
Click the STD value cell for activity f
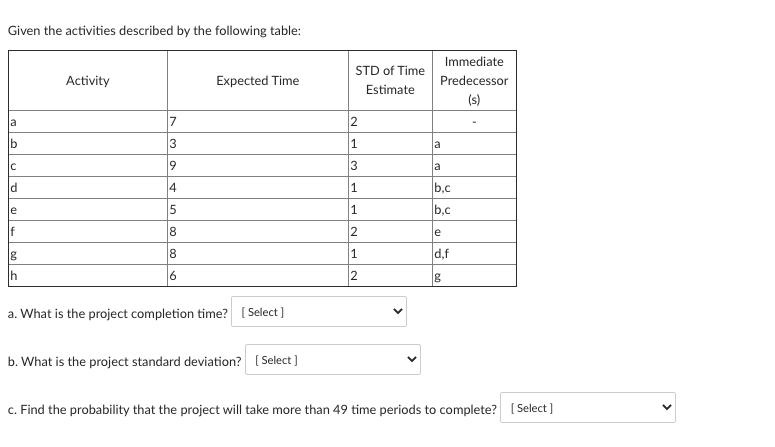pyautogui.click(x=390, y=231)
